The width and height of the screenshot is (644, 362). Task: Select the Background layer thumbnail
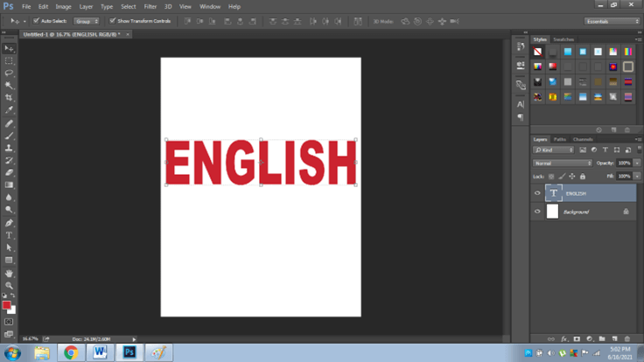click(552, 212)
